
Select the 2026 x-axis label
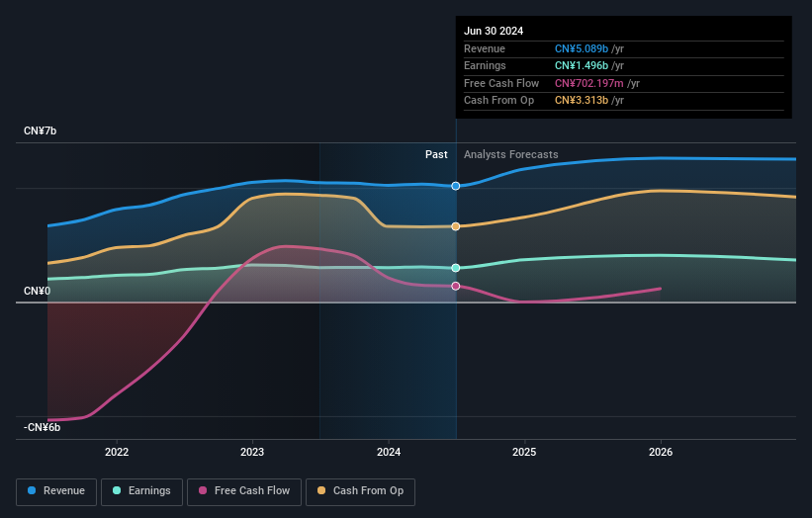click(661, 452)
